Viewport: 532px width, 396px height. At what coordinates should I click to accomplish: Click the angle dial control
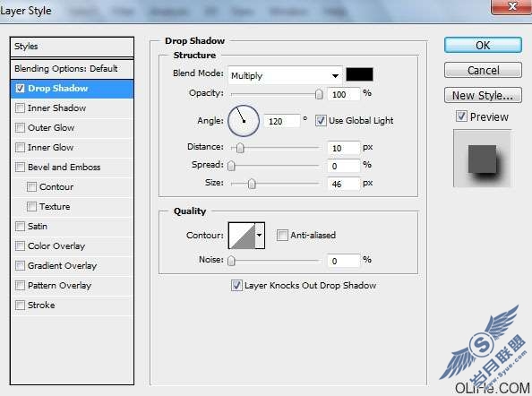tap(244, 121)
